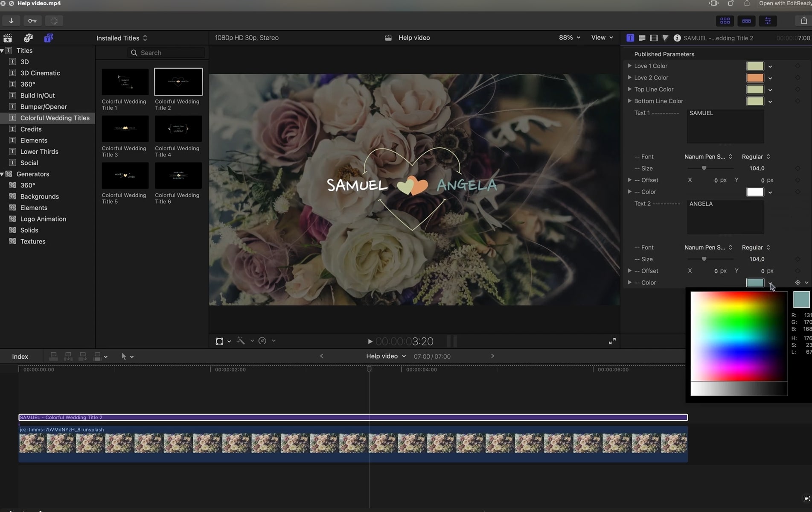Viewport: 812px width, 512px height.
Task: Open the Love 1 Color dropdown chevron
Action: pyautogui.click(x=770, y=66)
